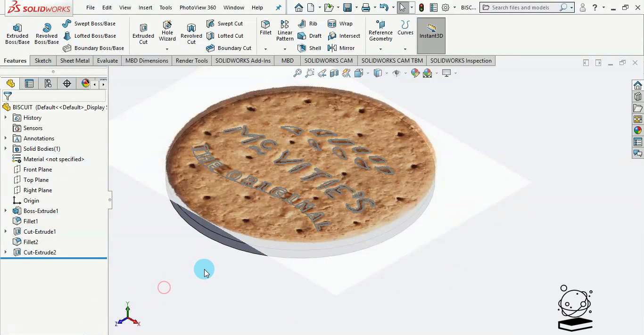Click the Rebuild traffic light icon
This screenshot has width=644, height=335.
click(x=421, y=8)
